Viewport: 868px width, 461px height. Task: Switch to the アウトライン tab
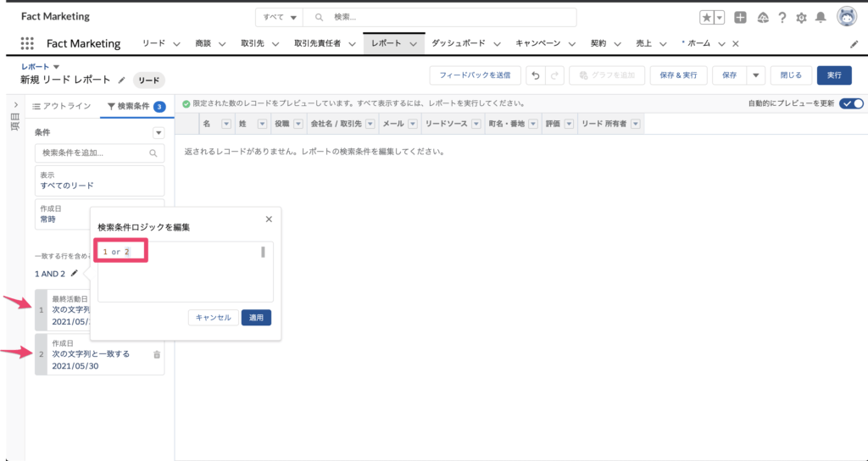click(x=62, y=106)
